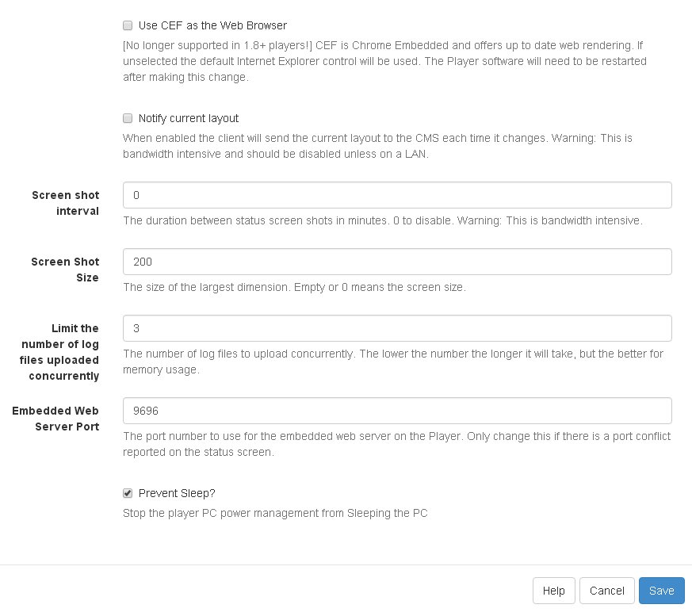The height and width of the screenshot is (616, 692).
Task: Click the 'Screen Shot Size' field label
Action: coord(65,270)
